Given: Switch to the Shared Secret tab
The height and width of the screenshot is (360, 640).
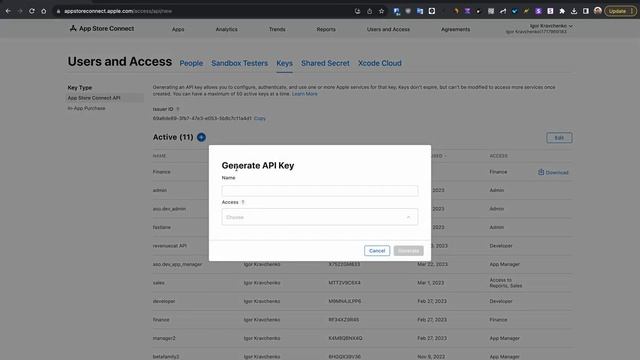Looking at the screenshot, I should click(325, 63).
